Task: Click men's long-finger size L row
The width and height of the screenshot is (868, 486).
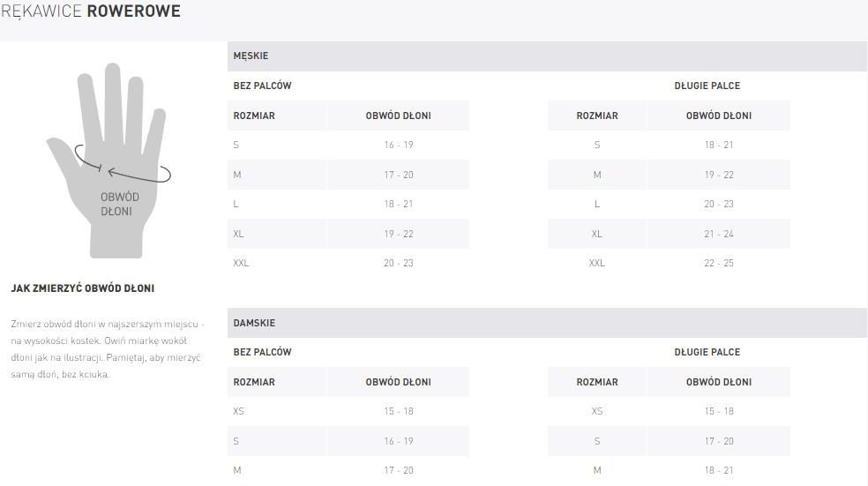Action: 669,205
